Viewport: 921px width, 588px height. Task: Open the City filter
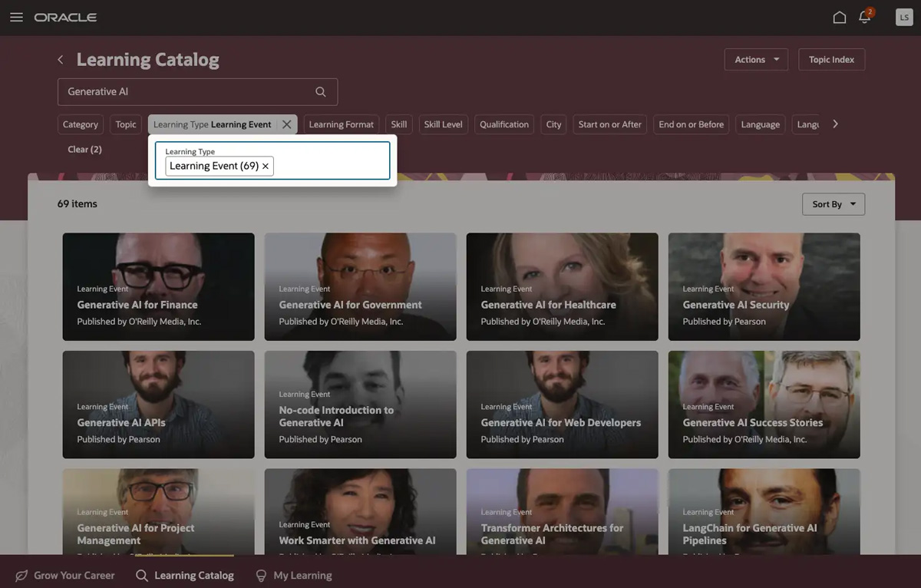[554, 124]
